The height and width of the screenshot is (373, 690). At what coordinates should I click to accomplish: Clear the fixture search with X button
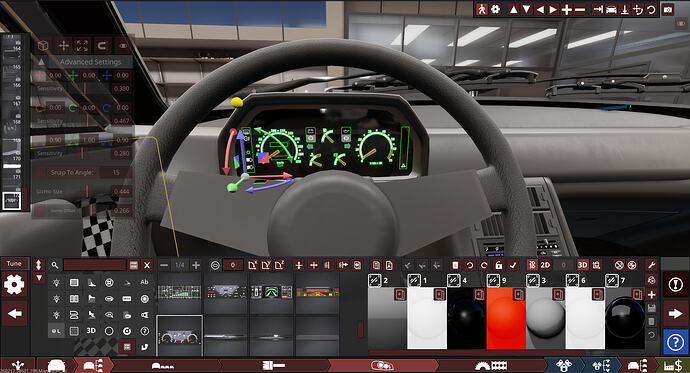tap(147, 265)
